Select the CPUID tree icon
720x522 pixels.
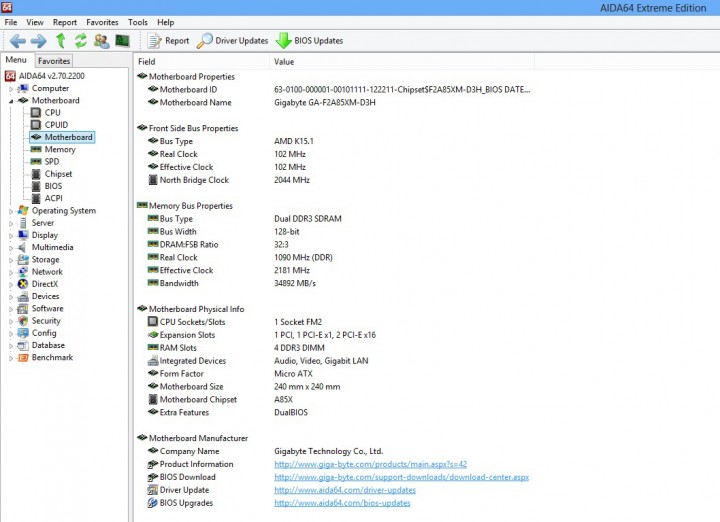36,125
